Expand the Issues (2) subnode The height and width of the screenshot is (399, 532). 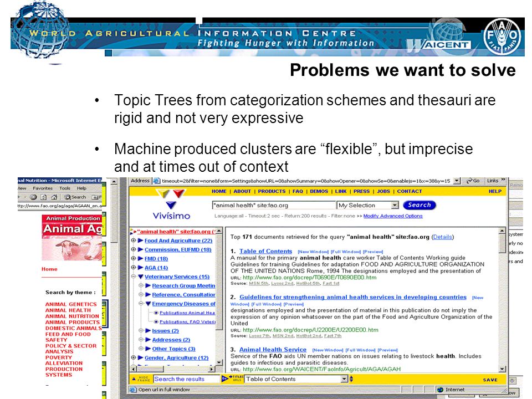(141, 330)
